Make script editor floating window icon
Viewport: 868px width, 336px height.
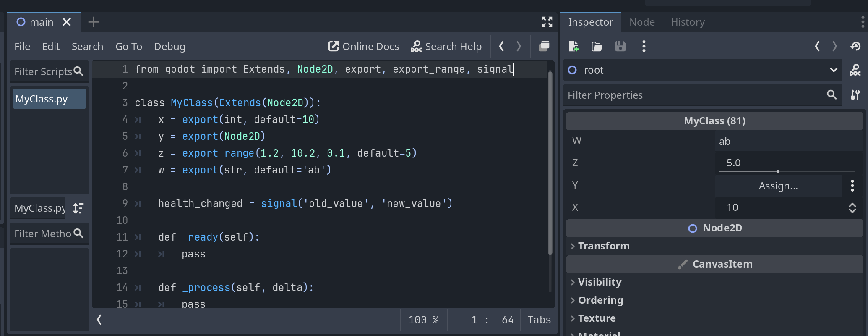[x=544, y=46]
